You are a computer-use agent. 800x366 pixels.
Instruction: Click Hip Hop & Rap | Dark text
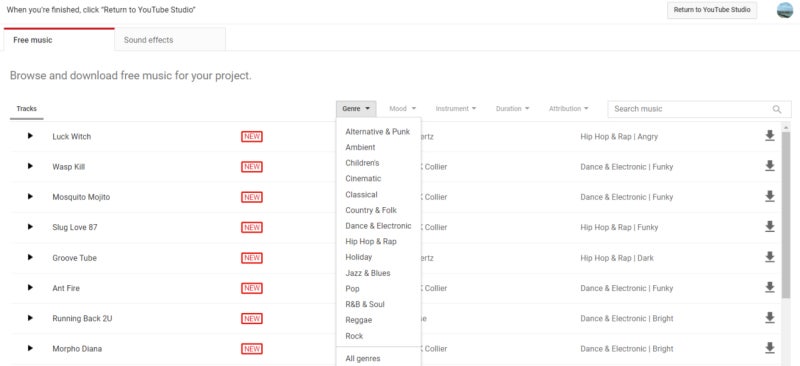617,258
